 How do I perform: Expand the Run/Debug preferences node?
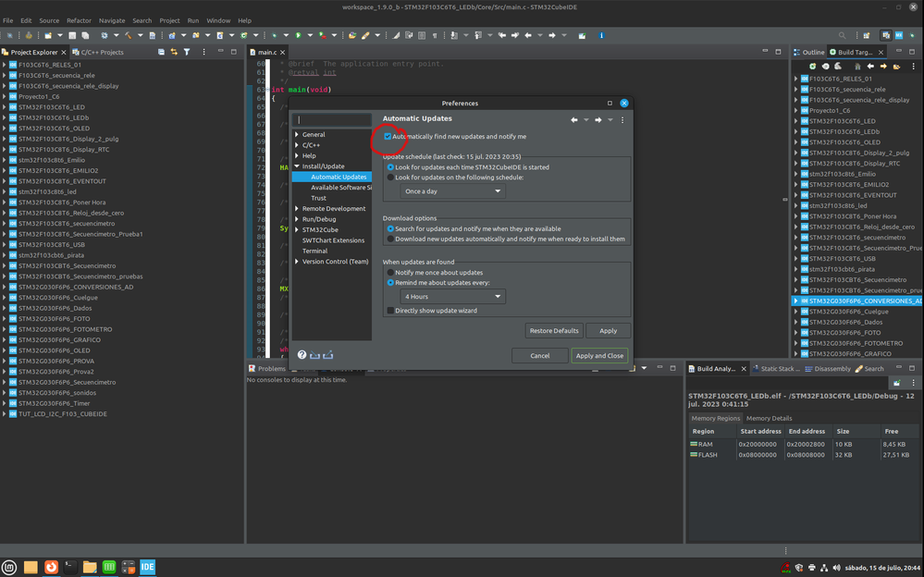297,219
